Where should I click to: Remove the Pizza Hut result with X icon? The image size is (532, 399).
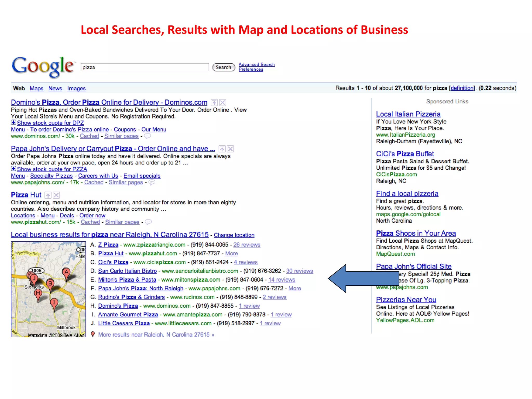pyautogui.click(x=56, y=195)
